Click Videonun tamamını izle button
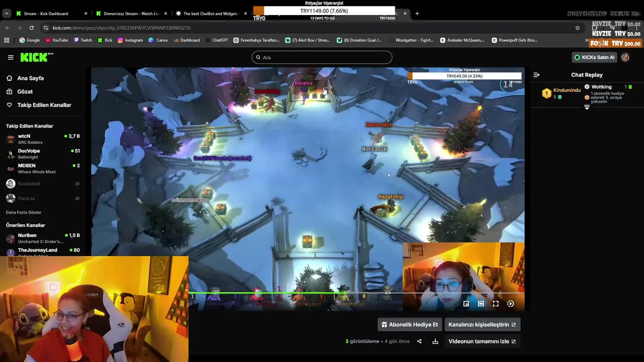This screenshot has height=362, width=644. 482,341
